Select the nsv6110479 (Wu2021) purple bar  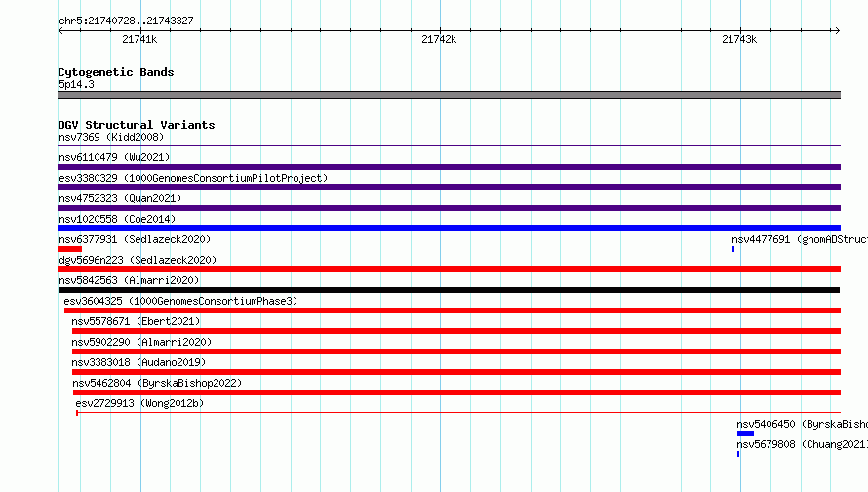pyautogui.click(x=449, y=167)
